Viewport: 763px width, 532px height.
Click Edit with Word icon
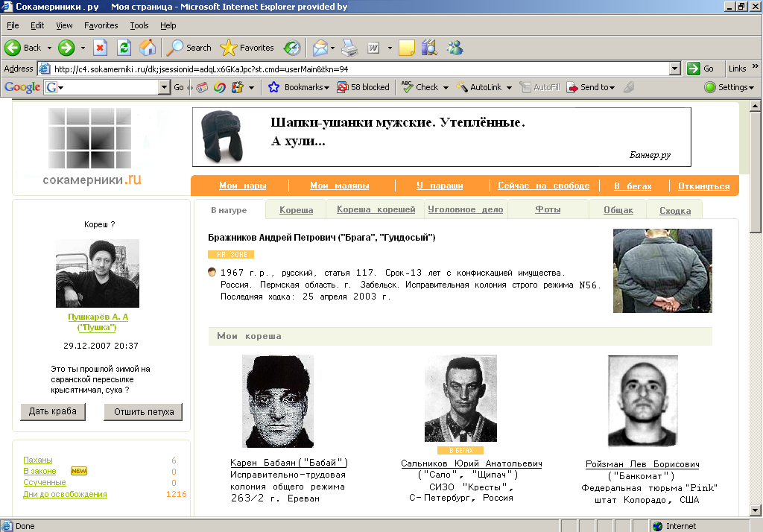(373, 48)
